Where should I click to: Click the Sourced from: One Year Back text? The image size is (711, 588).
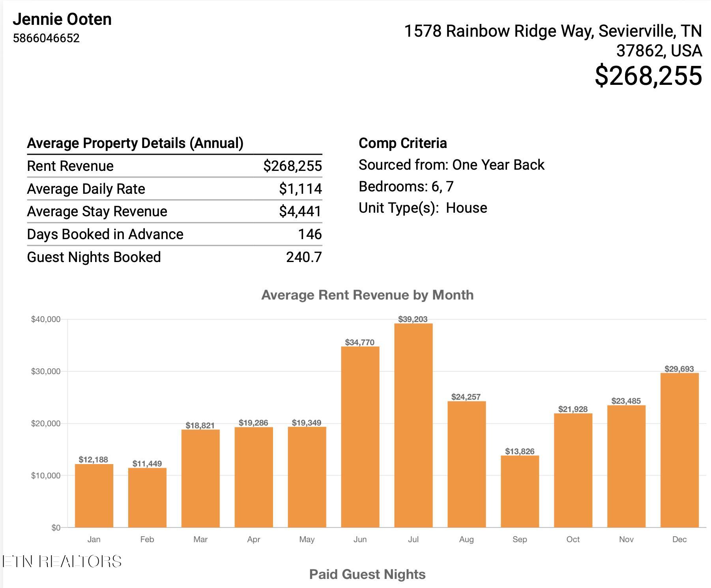[451, 165]
